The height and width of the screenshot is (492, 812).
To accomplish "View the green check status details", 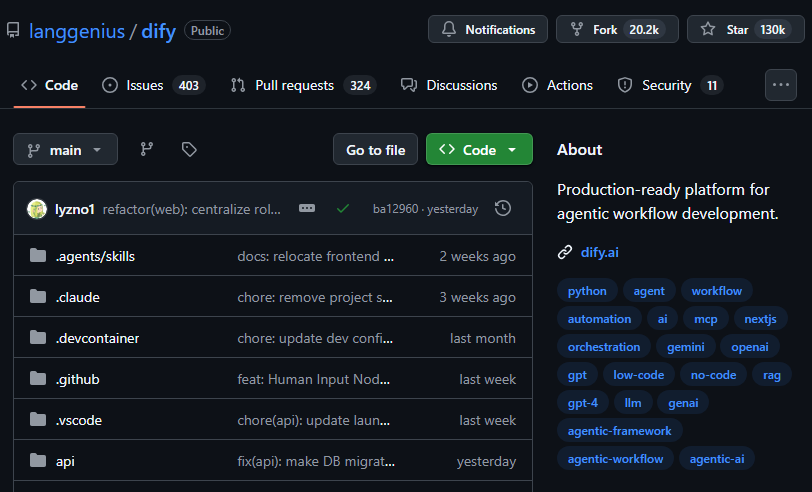I will coord(342,209).
